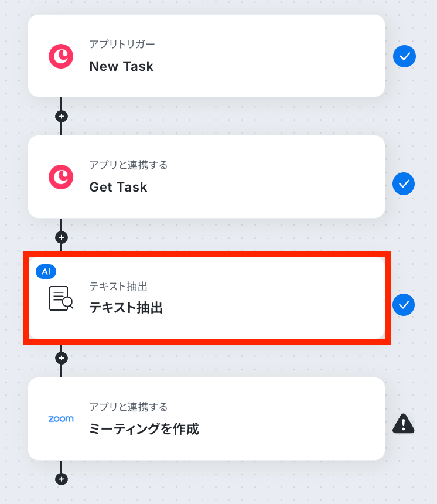Click the アプリトリガー label on first card

(122, 44)
